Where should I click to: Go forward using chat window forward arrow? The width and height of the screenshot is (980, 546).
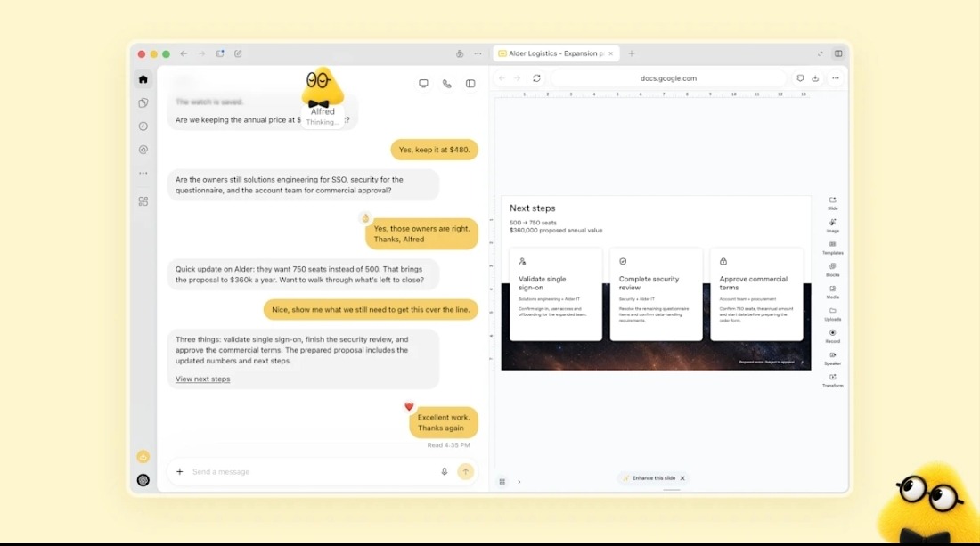point(202,53)
